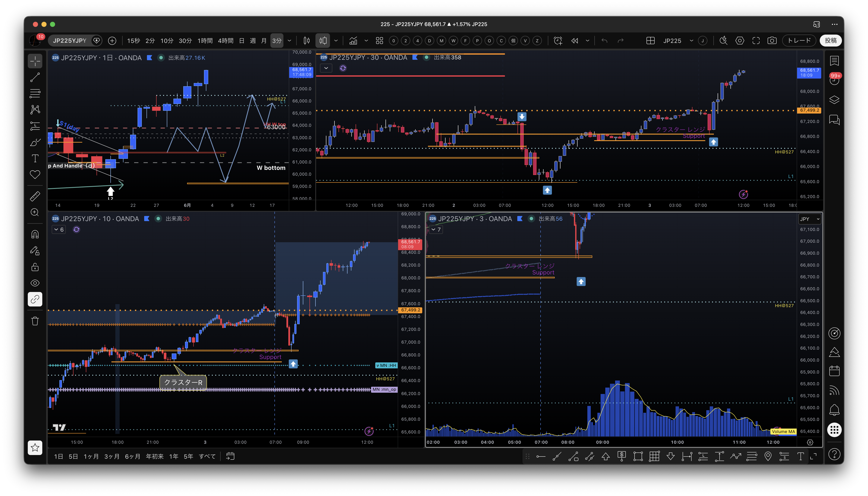Expand the chart type dropdown arrow
Image resolution: width=868 pixels, height=496 pixels.
click(x=336, y=41)
